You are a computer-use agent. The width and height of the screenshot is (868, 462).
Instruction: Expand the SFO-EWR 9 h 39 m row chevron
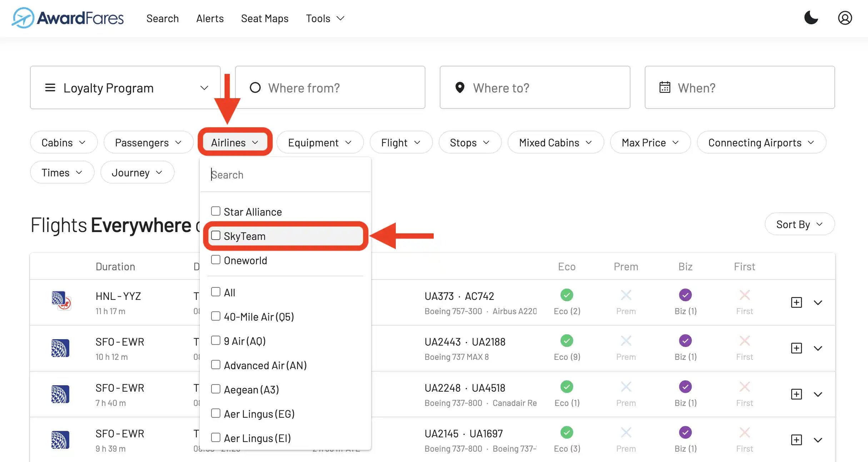click(818, 440)
